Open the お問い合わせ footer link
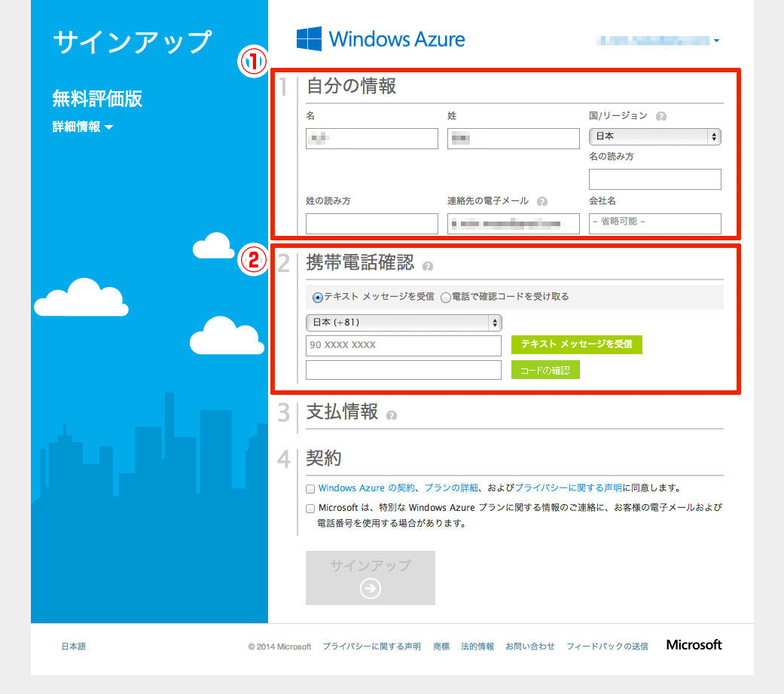Viewport: 784px width, 694px height. point(530,647)
